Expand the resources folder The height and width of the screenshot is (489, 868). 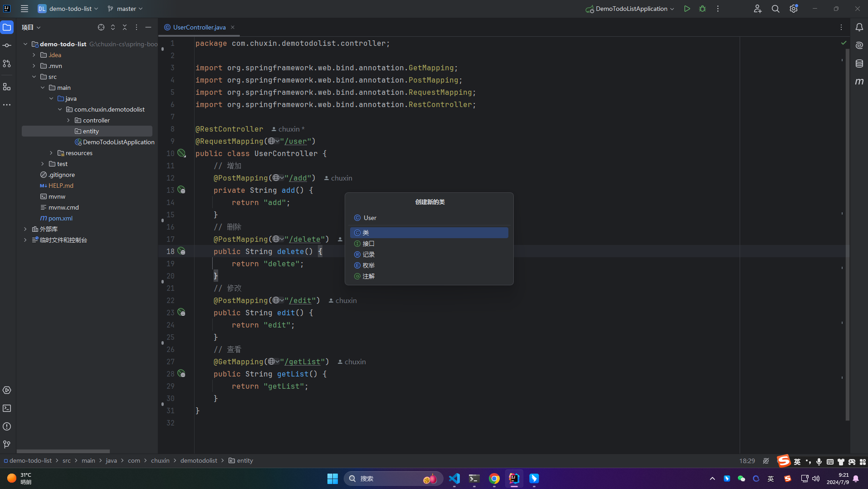click(x=51, y=153)
